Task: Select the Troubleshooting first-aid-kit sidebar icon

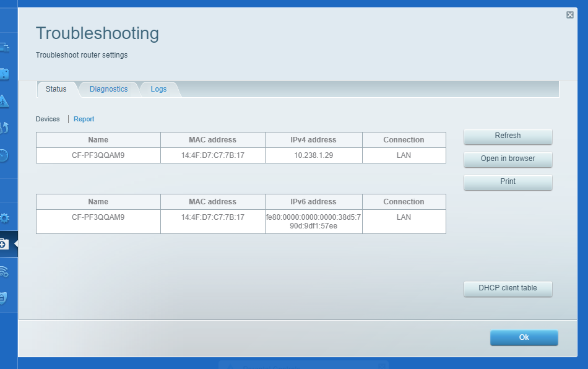Action: click(x=6, y=243)
